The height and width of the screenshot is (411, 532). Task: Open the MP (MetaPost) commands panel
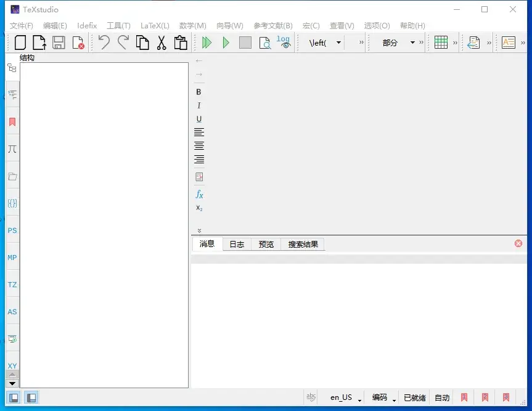coord(12,257)
